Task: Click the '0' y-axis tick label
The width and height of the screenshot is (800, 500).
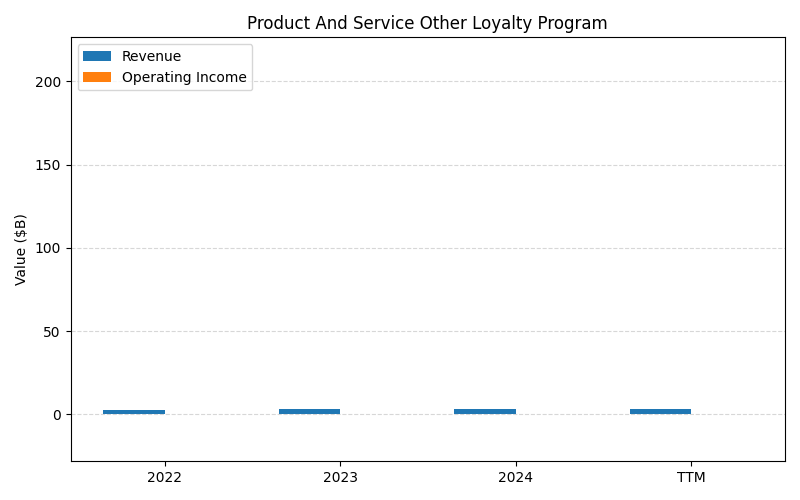Action: tap(57, 415)
